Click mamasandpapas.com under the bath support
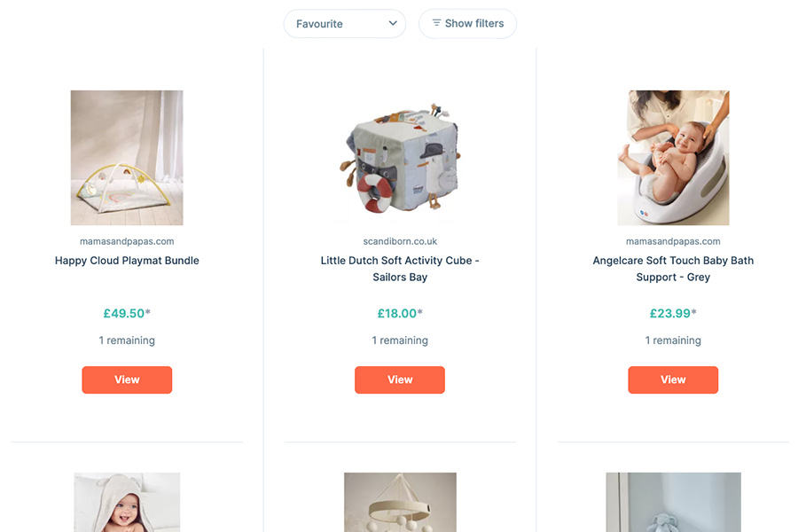Image resolution: width=798 pixels, height=532 pixels. (673, 241)
